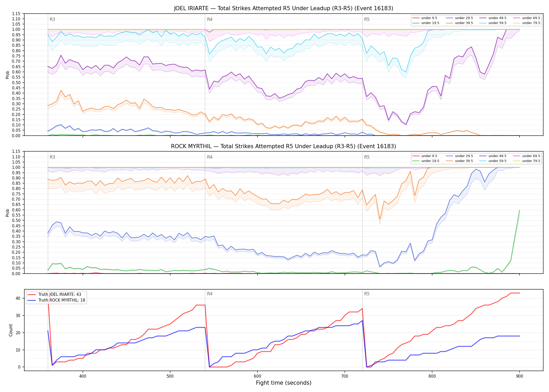Click 'under 39.5' in the Joel Iriarte legend
Screen dimensions: 549x392
(459, 23)
